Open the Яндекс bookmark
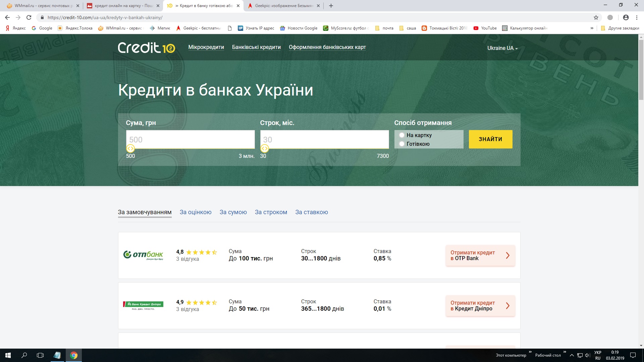This screenshot has width=644, height=362. pyautogui.click(x=16, y=28)
